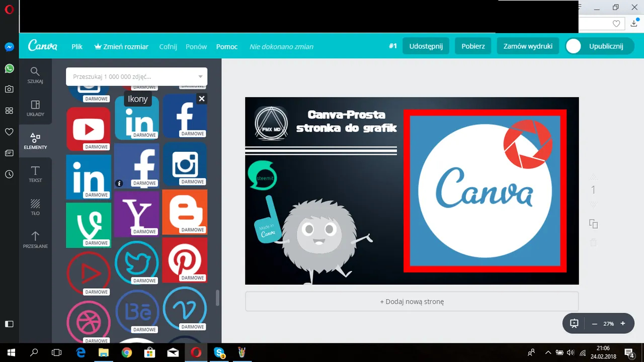Expand the photo search dropdown arrow

coord(200,77)
